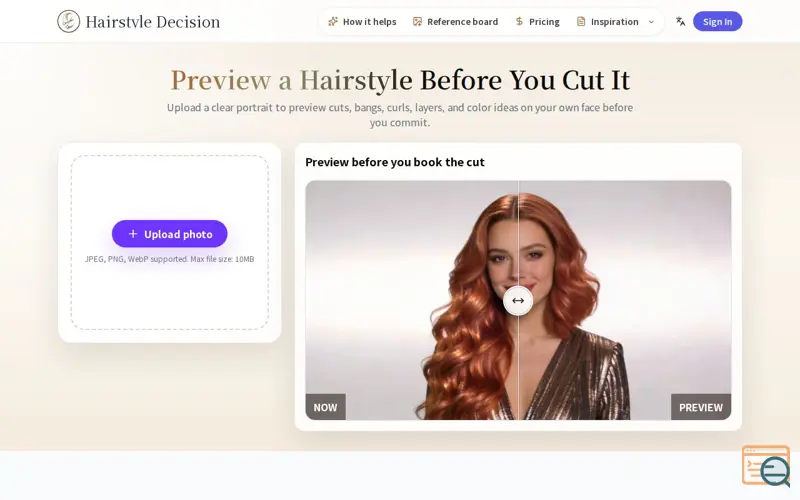Viewport: 800px width, 500px height.
Task: Expand the Inspiration dropdown chevron
Action: tap(651, 22)
